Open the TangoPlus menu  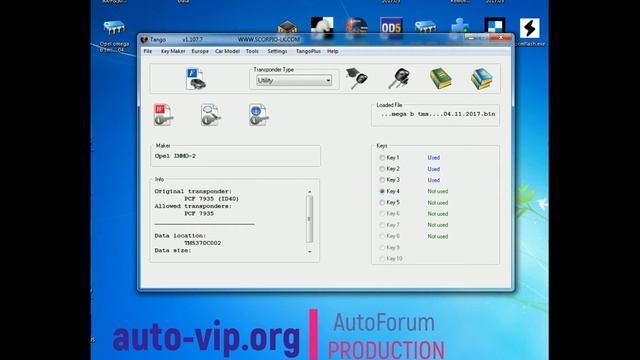[x=308, y=51]
